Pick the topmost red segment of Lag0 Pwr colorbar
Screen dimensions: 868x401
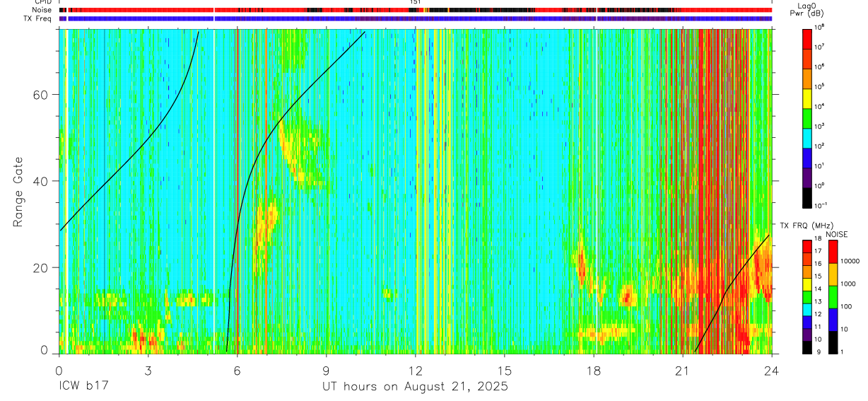807,37
